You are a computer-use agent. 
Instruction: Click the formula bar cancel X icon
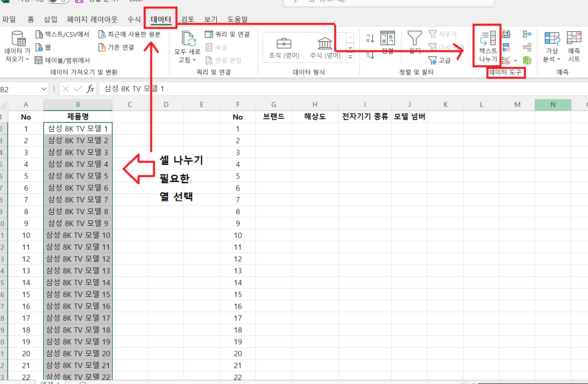tap(66, 89)
